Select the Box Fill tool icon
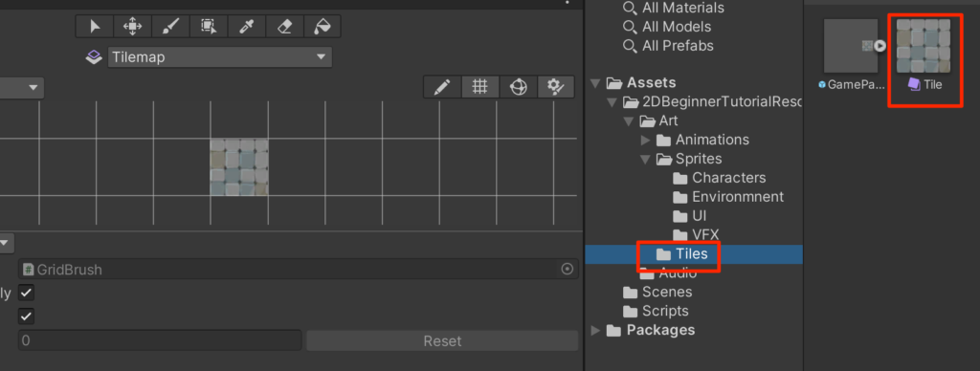980x371 pixels. point(208,26)
